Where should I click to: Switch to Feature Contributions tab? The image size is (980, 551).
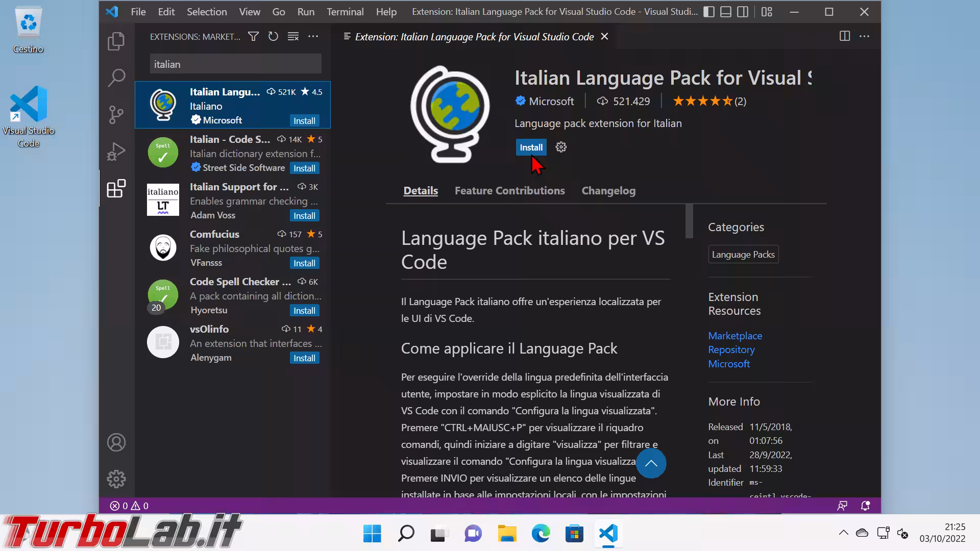(x=509, y=191)
